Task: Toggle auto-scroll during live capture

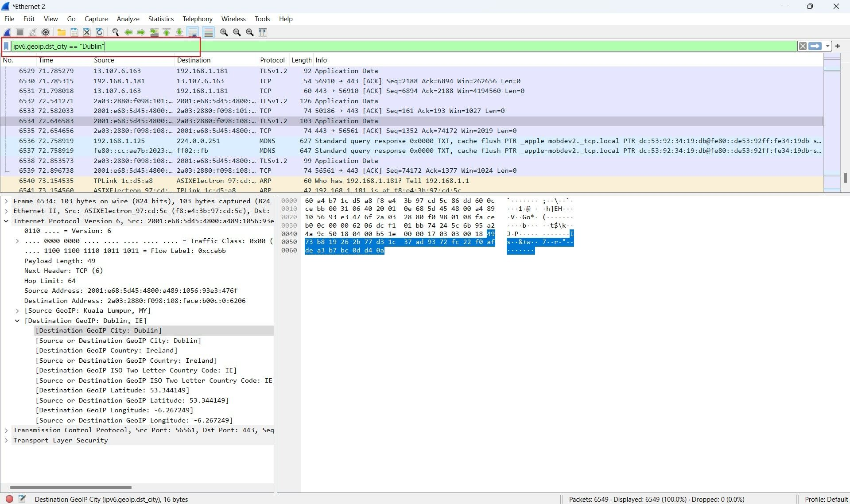Action: [193, 32]
